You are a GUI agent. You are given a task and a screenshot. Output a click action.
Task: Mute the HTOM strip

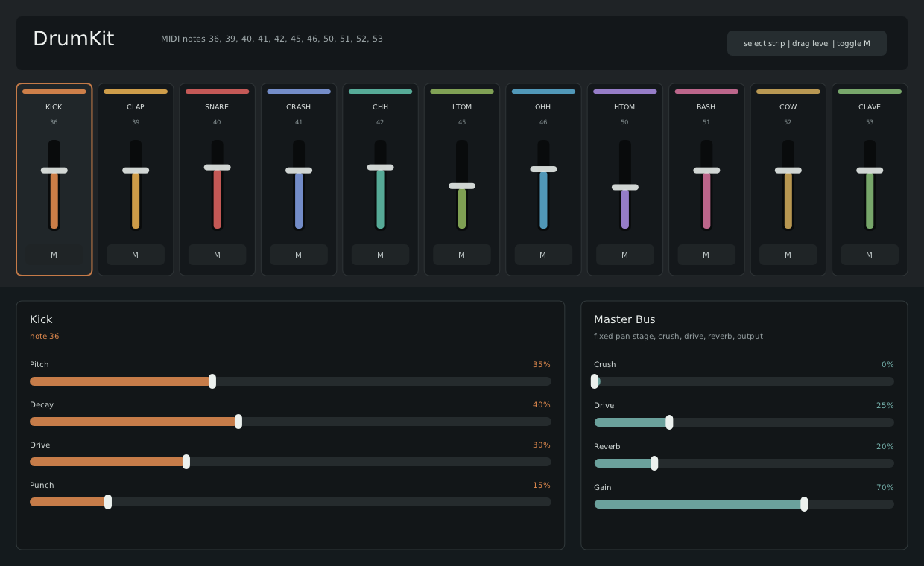click(625, 255)
